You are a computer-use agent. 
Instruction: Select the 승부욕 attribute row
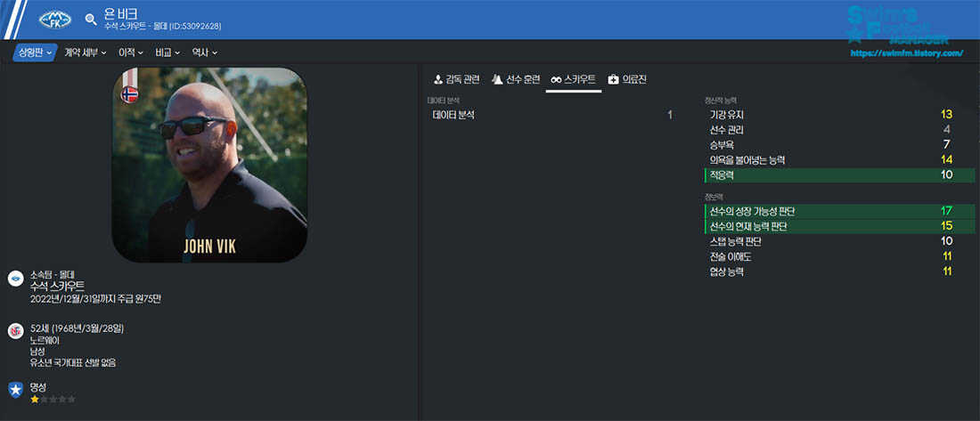point(838,145)
